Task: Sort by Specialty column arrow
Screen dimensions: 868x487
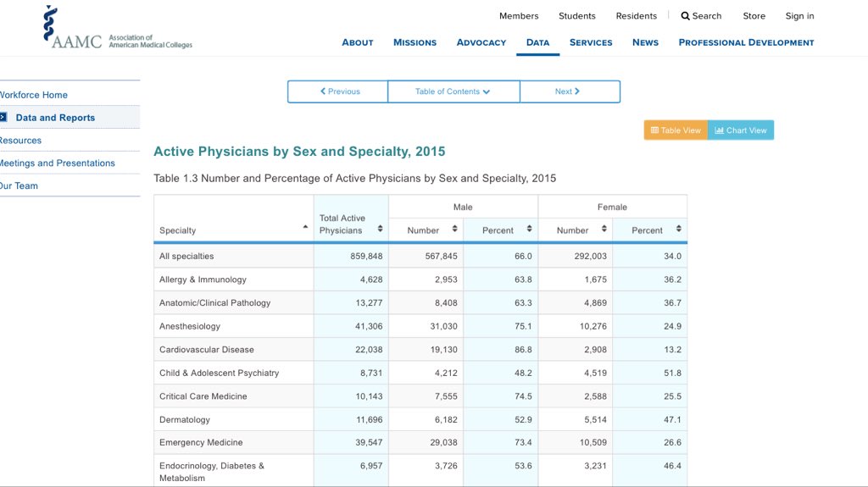Action: [x=305, y=227]
